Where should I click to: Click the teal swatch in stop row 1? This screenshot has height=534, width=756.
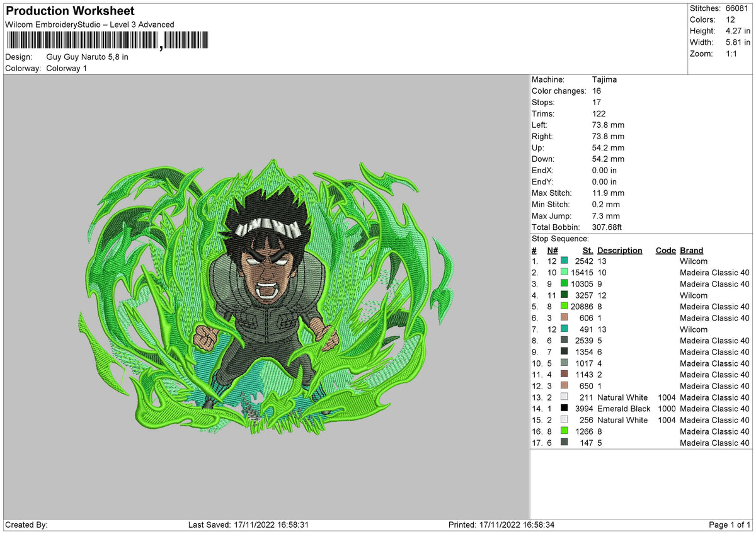564,261
